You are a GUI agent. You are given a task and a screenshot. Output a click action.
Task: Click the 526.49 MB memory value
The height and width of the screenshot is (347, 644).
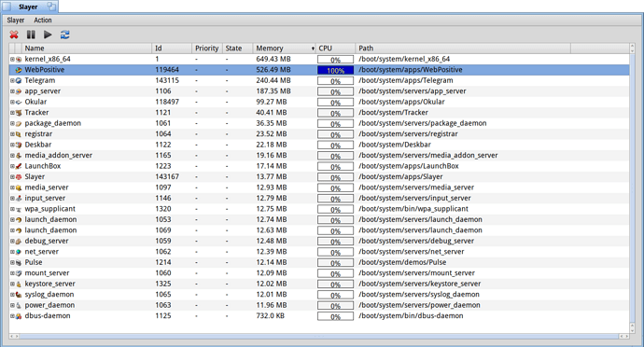(273, 70)
